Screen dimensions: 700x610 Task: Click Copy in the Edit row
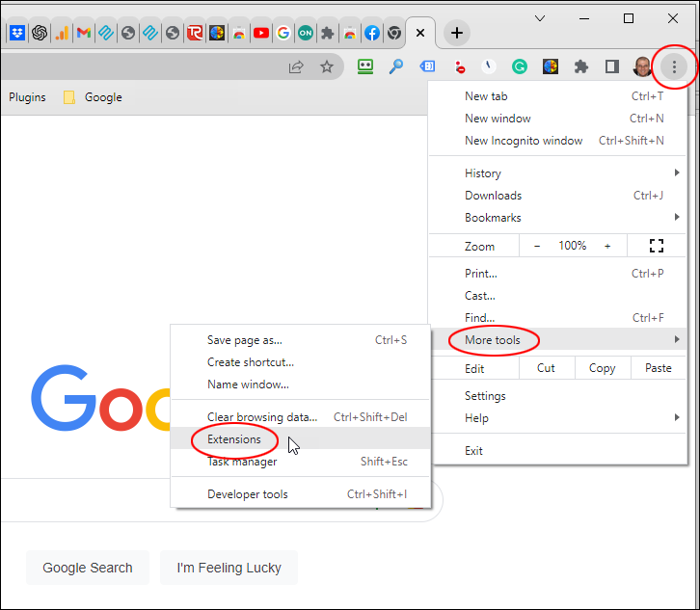603,368
